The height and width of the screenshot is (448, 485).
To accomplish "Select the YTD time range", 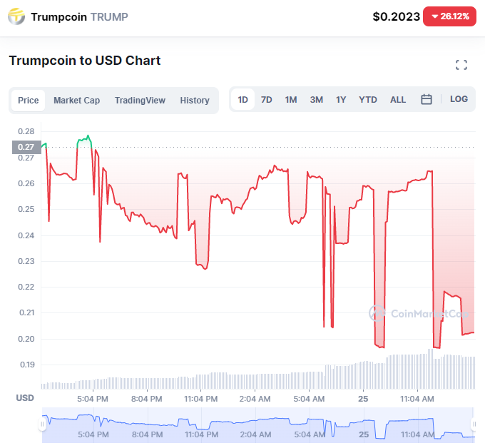I will pyautogui.click(x=368, y=100).
